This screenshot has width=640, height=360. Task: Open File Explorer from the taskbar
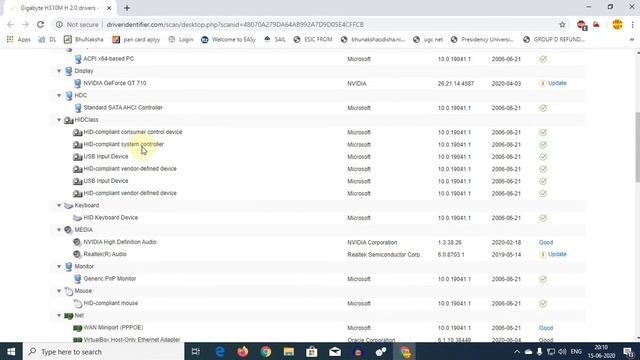(289, 351)
